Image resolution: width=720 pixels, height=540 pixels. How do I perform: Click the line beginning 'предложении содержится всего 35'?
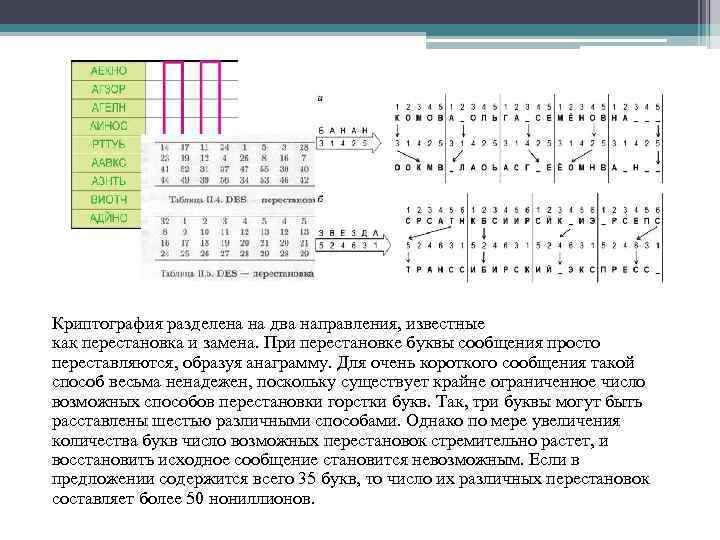pos(351,479)
